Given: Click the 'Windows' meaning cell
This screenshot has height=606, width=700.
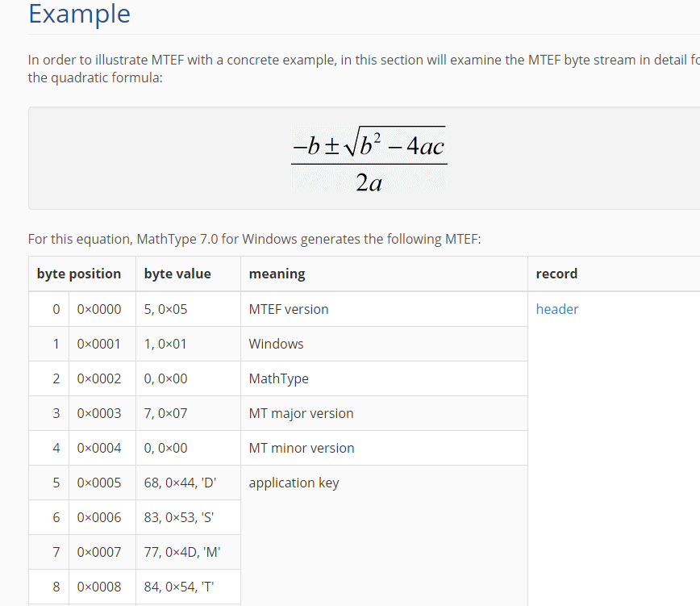Looking at the screenshot, I should [x=384, y=344].
